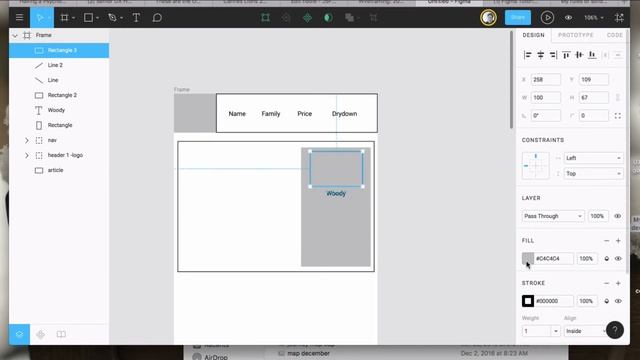Align horizontal centers
Image resolution: width=640 pixels, height=360 pixels.
click(x=540, y=55)
